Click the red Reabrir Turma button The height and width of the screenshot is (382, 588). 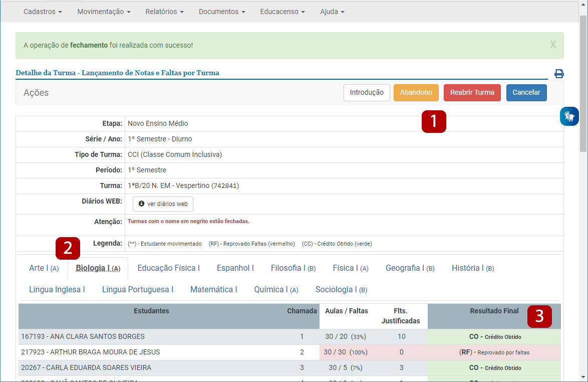(x=472, y=93)
